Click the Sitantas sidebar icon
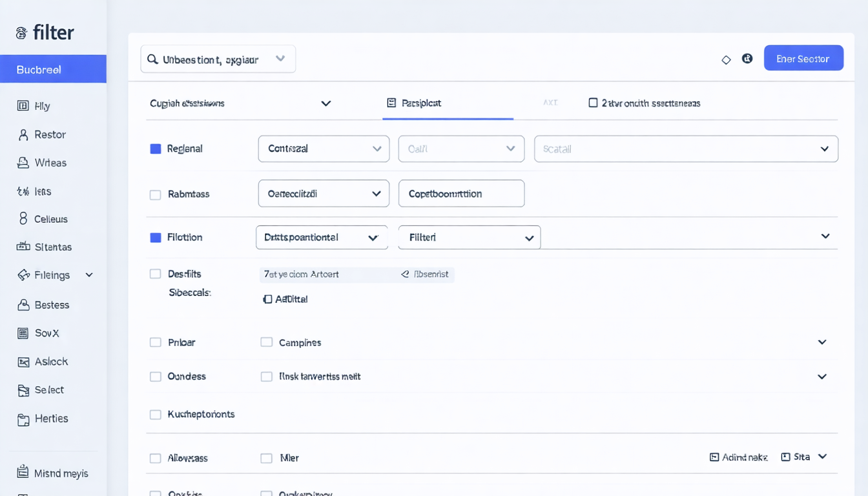The height and width of the screenshot is (496, 868). coord(23,246)
